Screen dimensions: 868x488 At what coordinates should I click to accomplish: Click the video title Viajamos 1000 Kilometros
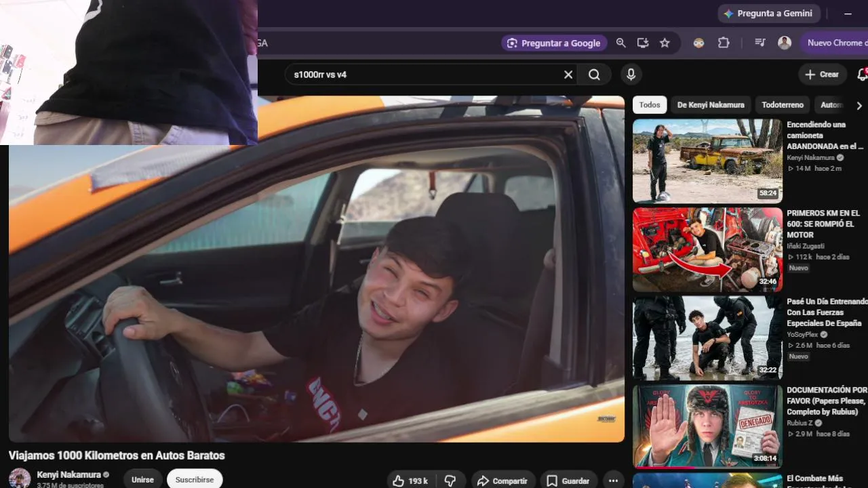coord(117,455)
